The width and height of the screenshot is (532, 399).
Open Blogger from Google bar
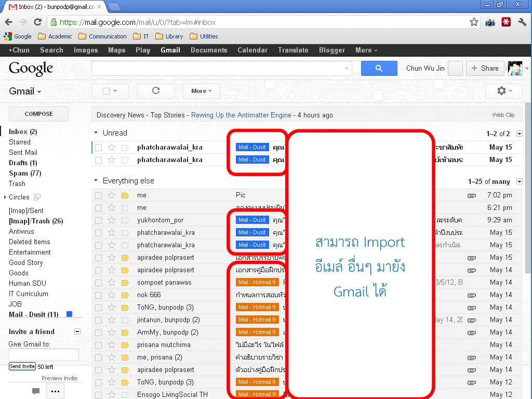(332, 50)
